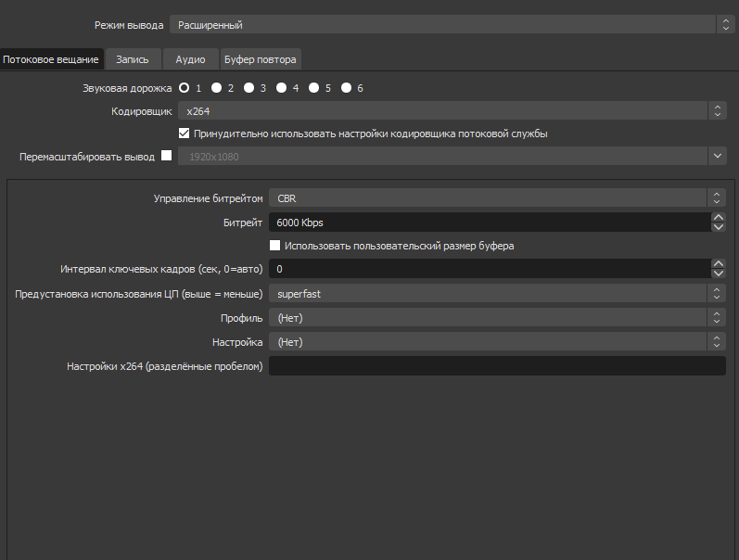The height and width of the screenshot is (560, 739).
Task: Select audio track 1 radio button
Action: pyautogui.click(x=185, y=88)
